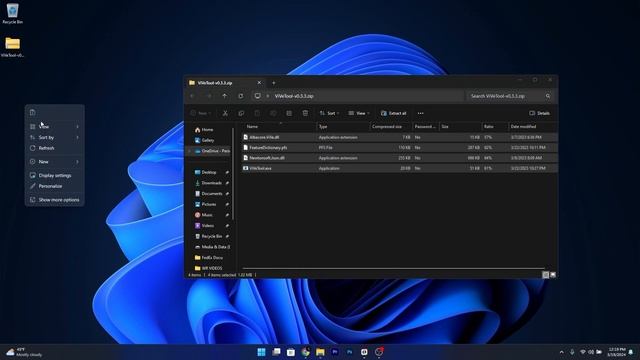Choose Personalize in context menu
640x360 pixels.
(x=54, y=186)
